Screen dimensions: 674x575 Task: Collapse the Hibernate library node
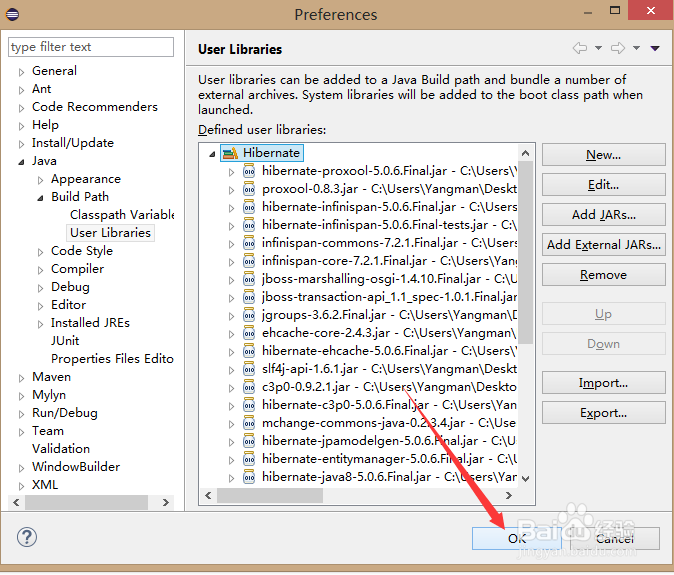click(x=212, y=154)
